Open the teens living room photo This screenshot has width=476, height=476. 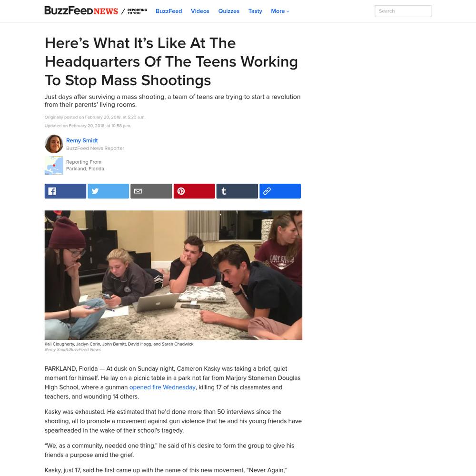(x=173, y=275)
